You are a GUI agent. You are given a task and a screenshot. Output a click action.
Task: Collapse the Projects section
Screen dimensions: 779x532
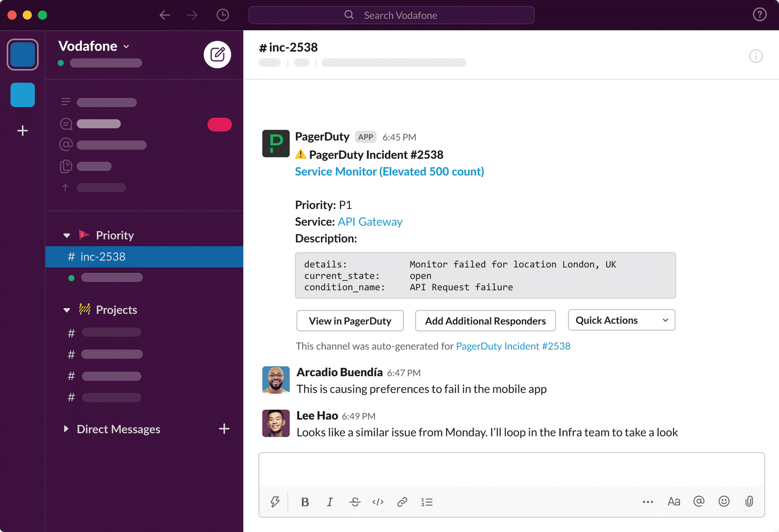coord(67,310)
